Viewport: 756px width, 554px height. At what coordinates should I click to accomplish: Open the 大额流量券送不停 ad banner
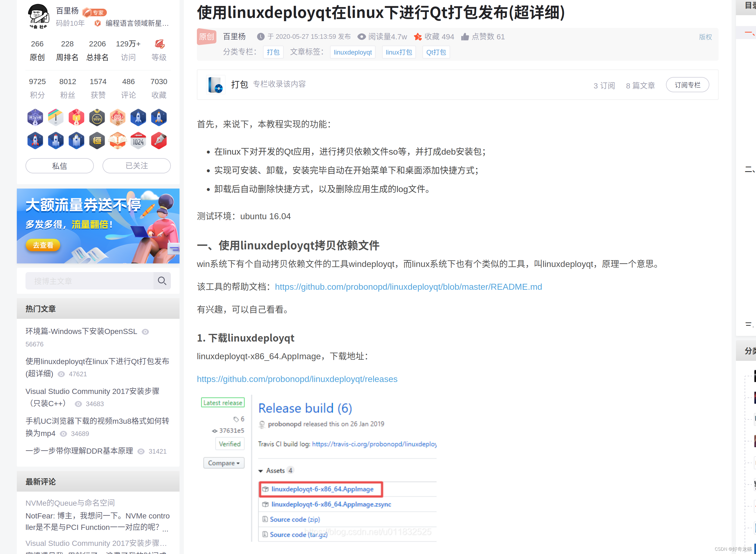pyautogui.click(x=98, y=226)
